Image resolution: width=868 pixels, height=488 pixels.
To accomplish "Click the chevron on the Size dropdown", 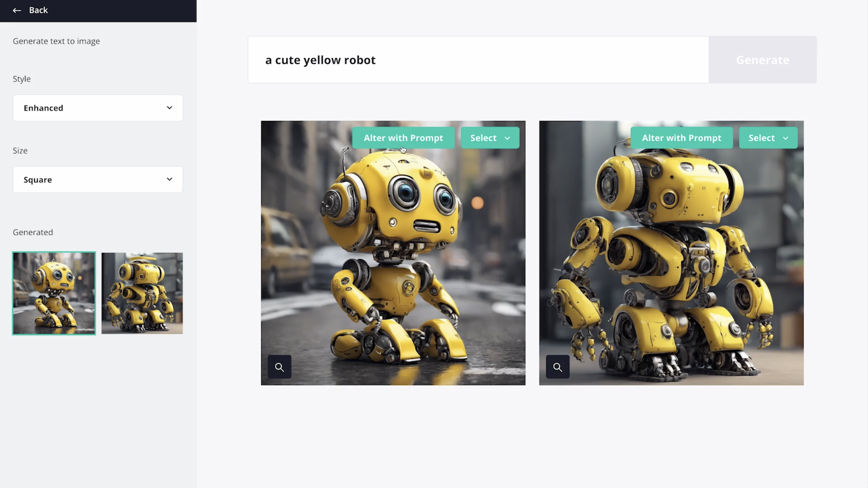I will pyautogui.click(x=169, y=179).
